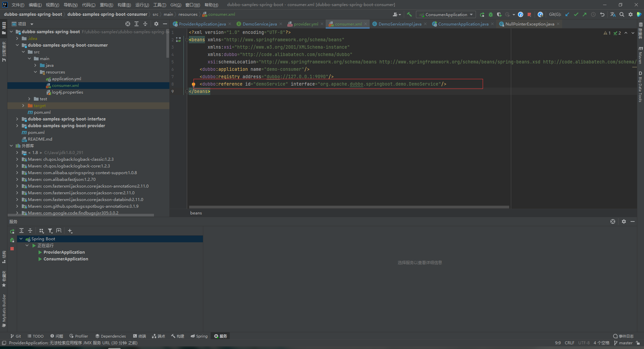
Task: Click the Build project hammer icon
Action: 409,14
